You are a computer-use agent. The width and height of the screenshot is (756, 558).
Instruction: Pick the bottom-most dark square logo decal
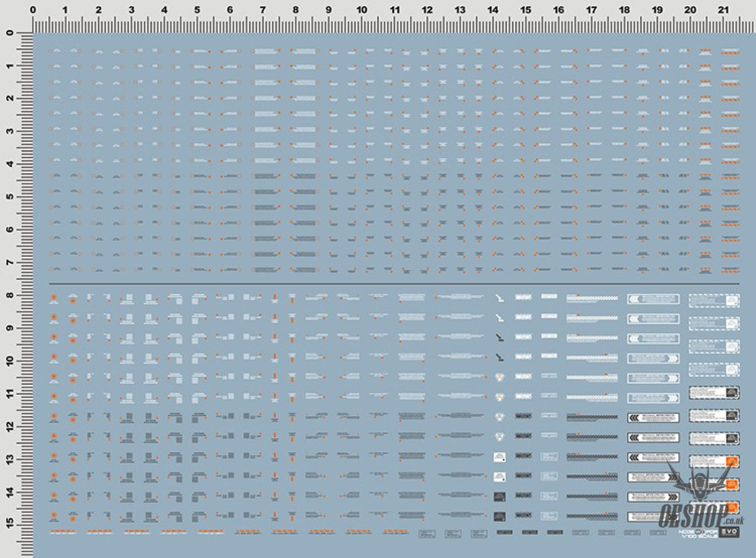(x=499, y=516)
